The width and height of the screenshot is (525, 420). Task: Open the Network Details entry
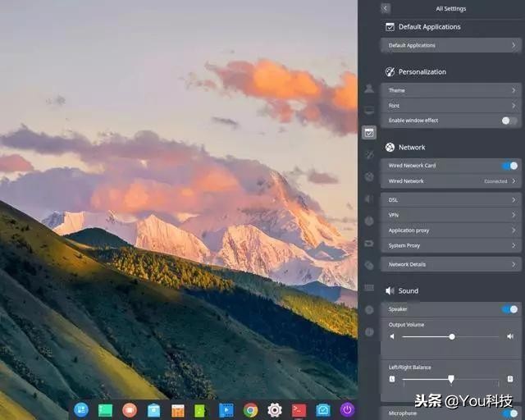coord(450,264)
